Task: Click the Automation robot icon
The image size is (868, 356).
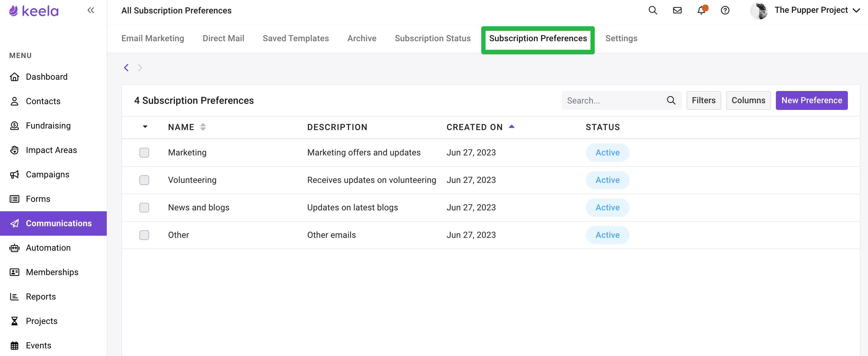Action: 14,248
